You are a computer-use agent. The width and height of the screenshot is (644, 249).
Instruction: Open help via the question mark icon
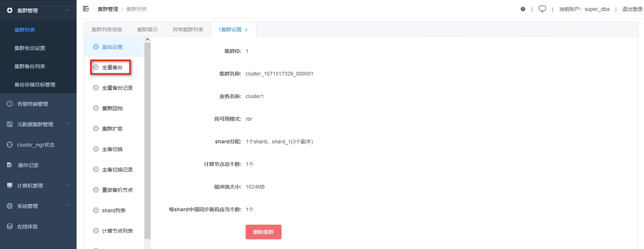pos(523,9)
